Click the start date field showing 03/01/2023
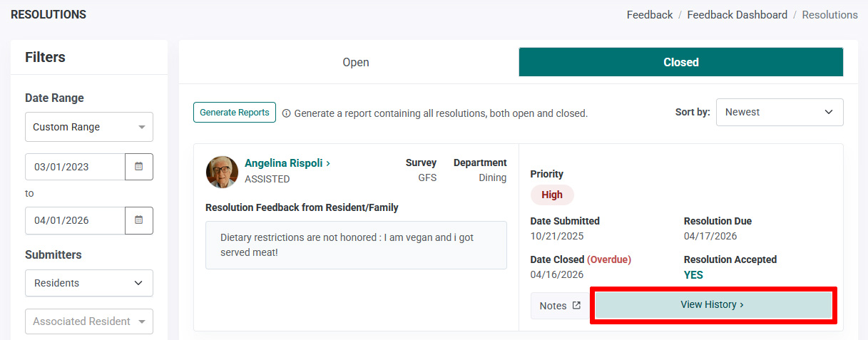The image size is (868, 340). click(76, 167)
